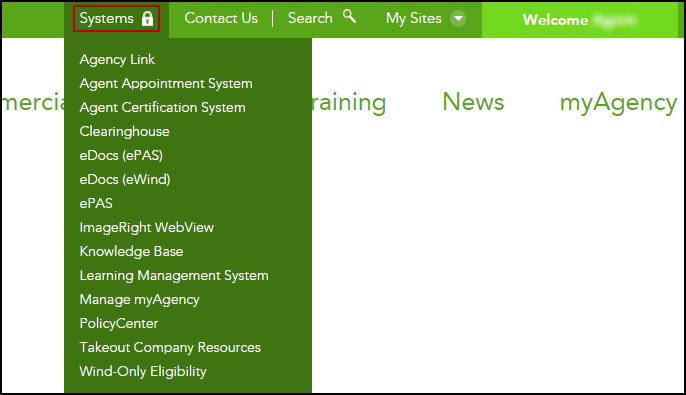Click the magnifying glass search icon
The image size is (686, 395).
pyautogui.click(x=349, y=17)
